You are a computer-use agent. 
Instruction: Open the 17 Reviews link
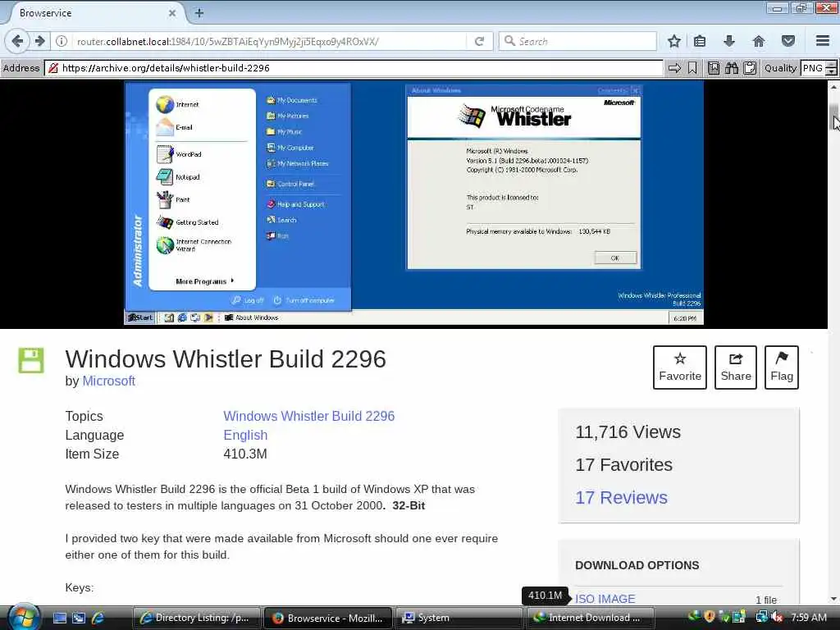(622, 498)
